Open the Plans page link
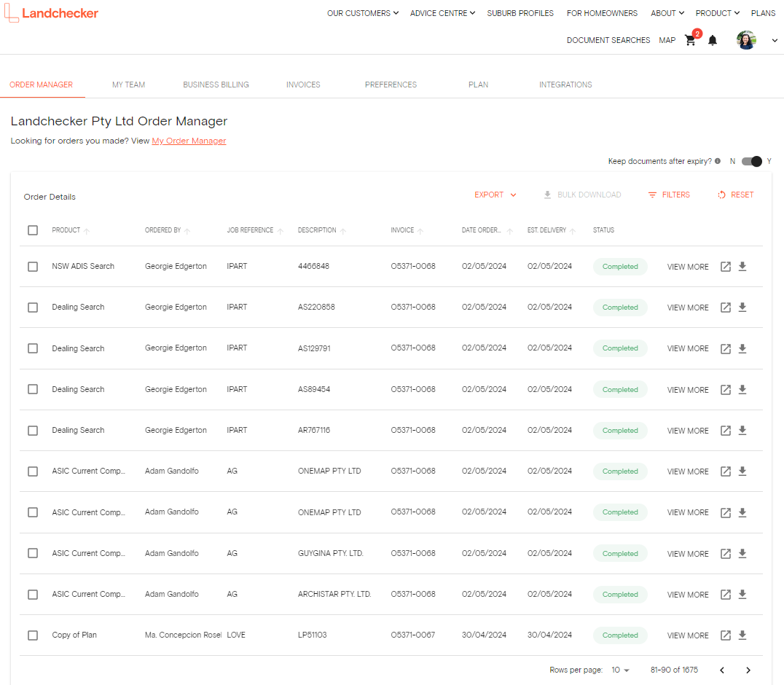 (x=763, y=13)
